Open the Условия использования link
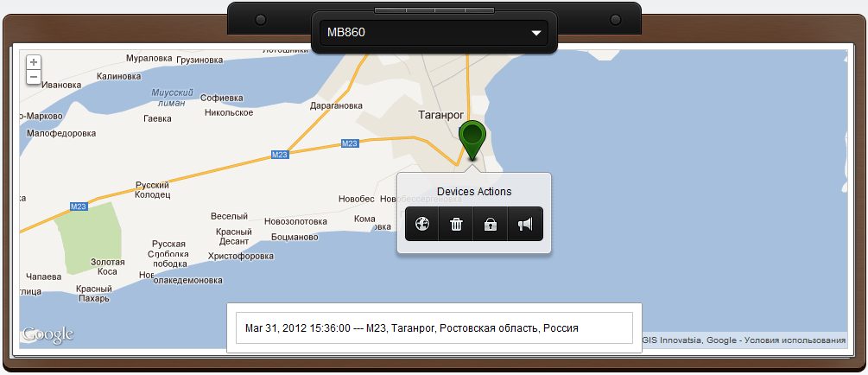868x375 pixels. [x=795, y=340]
